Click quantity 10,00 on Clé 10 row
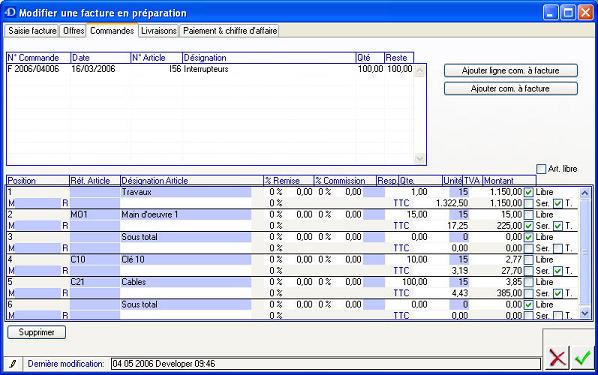The height and width of the screenshot is (375, 598). [x=417, y=260]
